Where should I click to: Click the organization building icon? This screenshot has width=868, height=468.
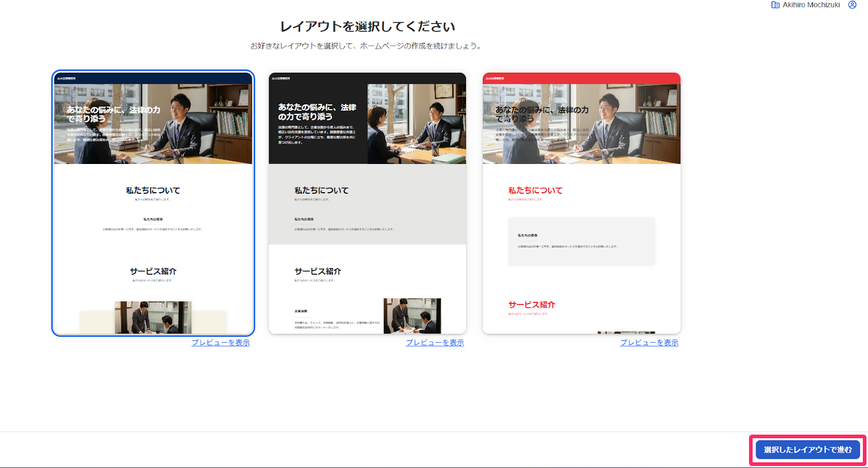tap(775, 5)
